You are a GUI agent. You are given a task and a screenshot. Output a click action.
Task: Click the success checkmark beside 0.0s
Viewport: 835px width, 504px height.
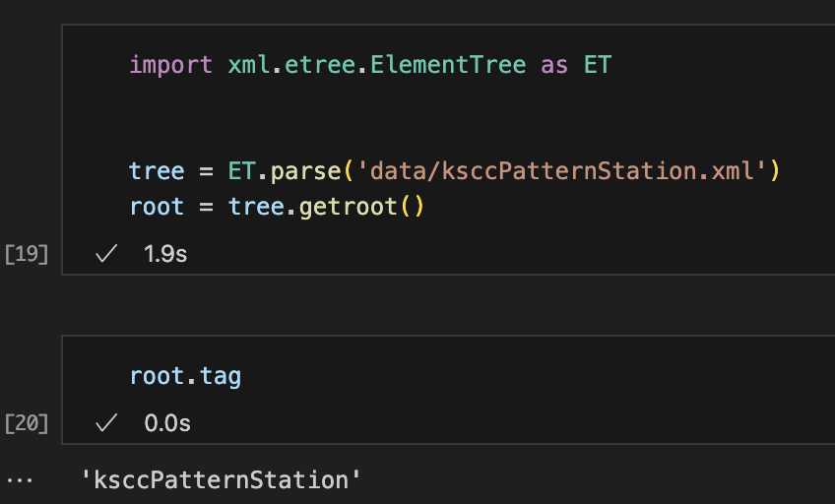click(x=106, y=423)
